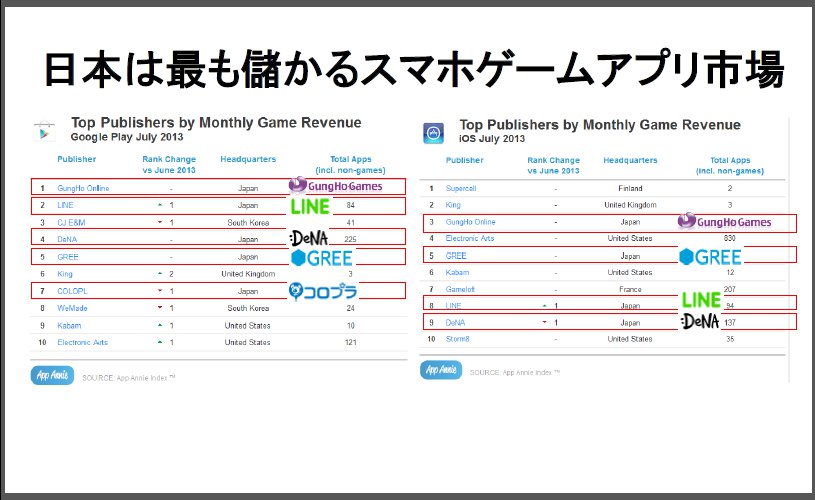
Task: Open GungHo Online link in iOS table
Action: click(470, 222)
